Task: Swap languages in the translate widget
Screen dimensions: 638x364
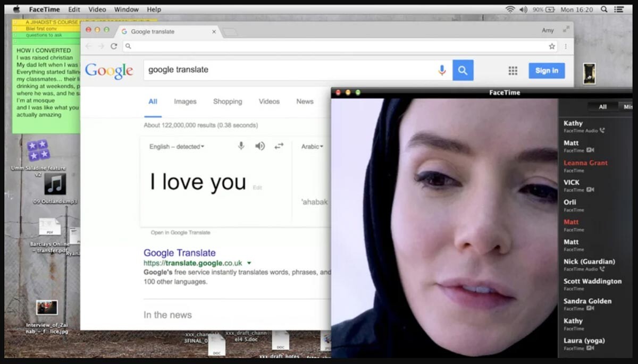Action: 279,146
